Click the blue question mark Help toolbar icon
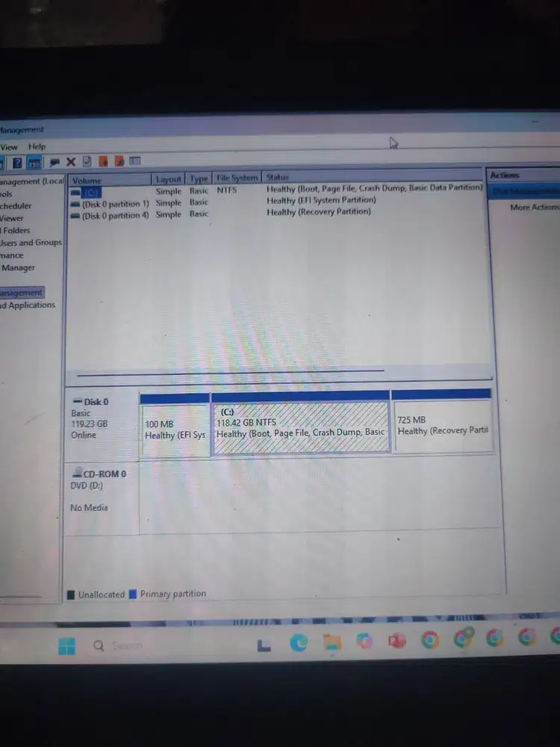560x747 pixels. [x=18, y=163]
